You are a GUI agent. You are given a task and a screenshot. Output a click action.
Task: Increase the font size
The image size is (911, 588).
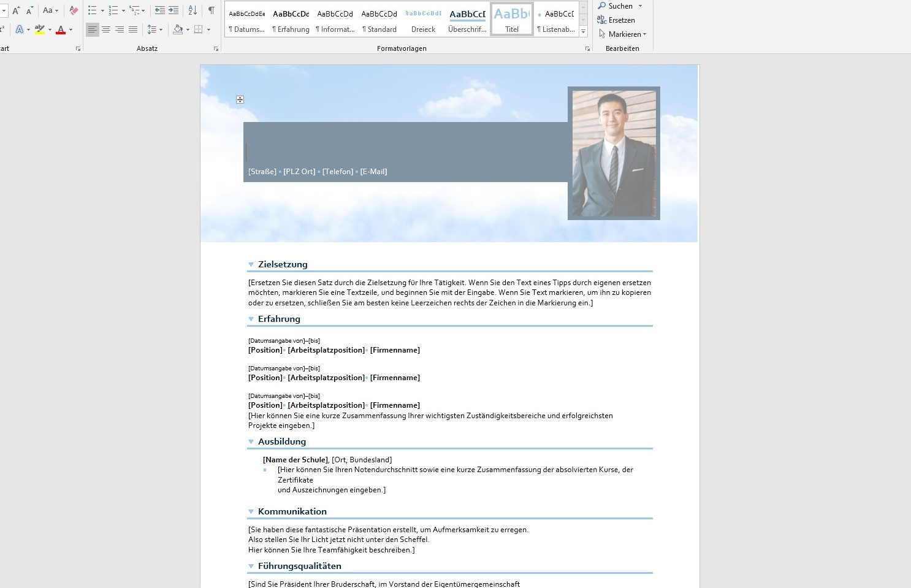point(16,10)
